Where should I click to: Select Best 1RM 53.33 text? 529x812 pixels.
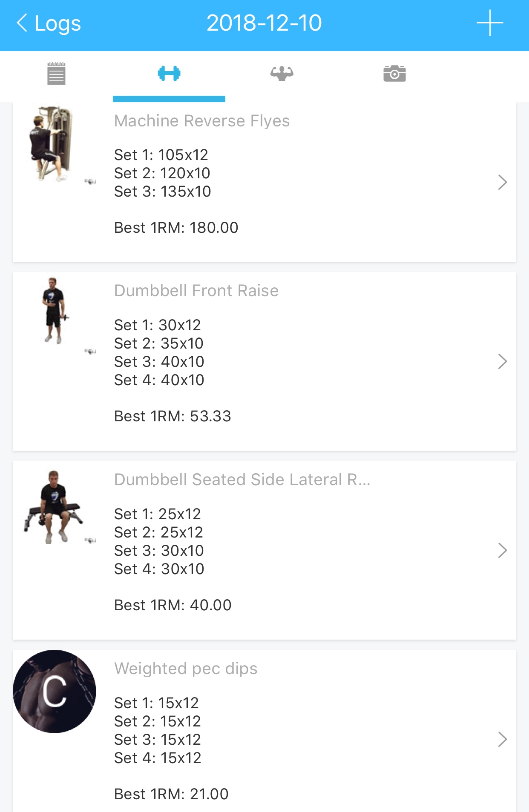coord(172,416)
